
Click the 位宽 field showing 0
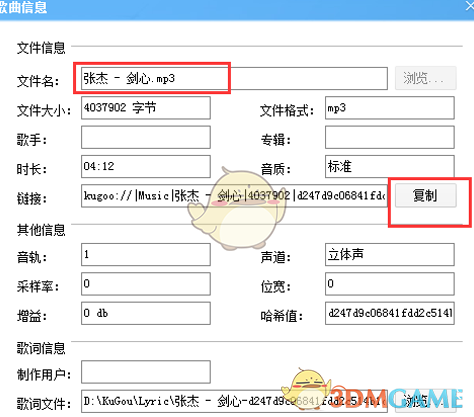(390, 284)
